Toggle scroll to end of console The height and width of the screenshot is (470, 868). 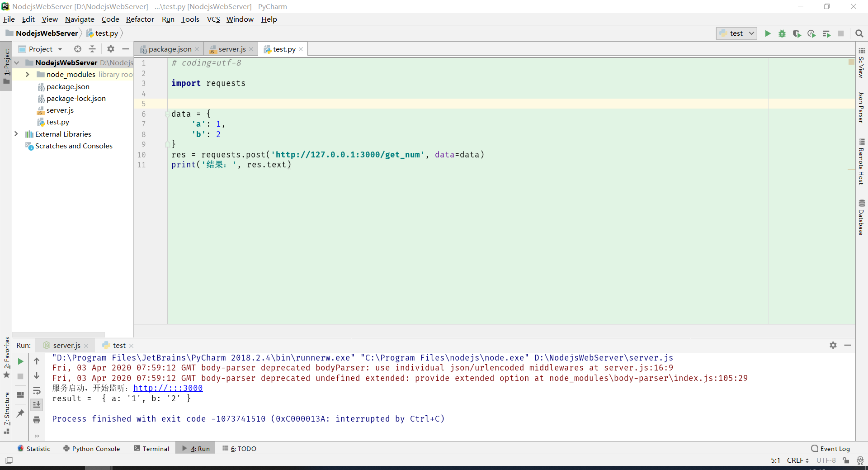(37, 404)
